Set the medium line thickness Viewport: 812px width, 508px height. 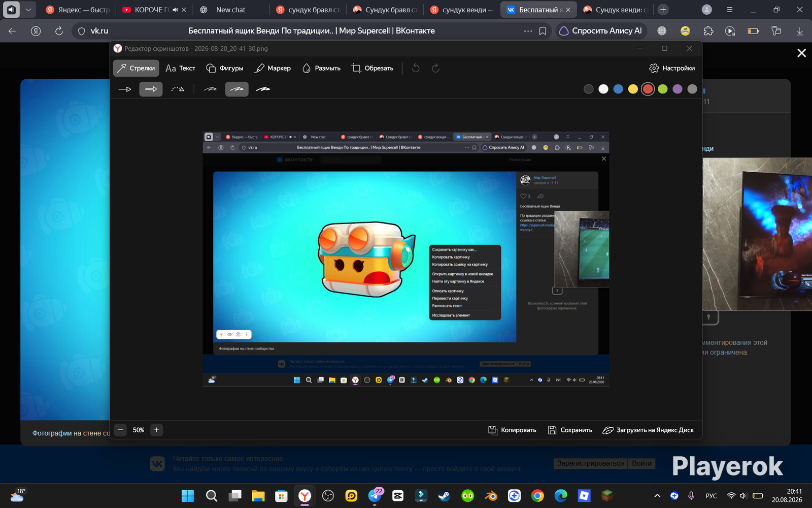pos(237,89)
